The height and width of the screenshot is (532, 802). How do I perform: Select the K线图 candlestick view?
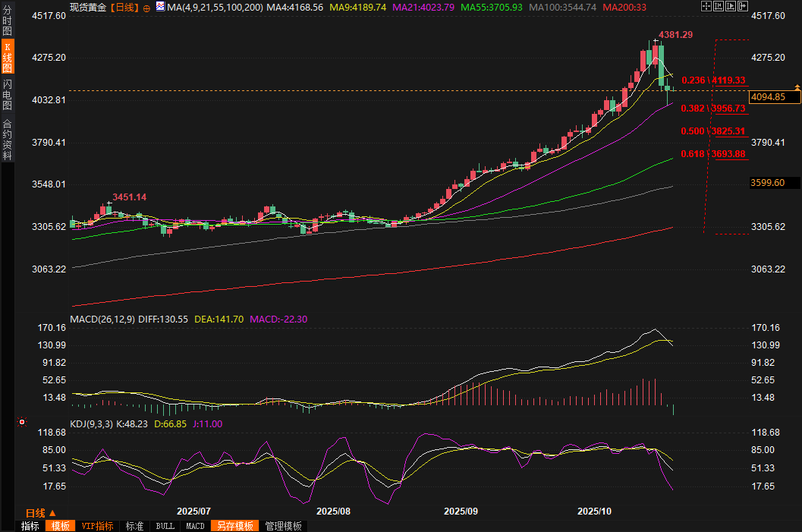8,58
